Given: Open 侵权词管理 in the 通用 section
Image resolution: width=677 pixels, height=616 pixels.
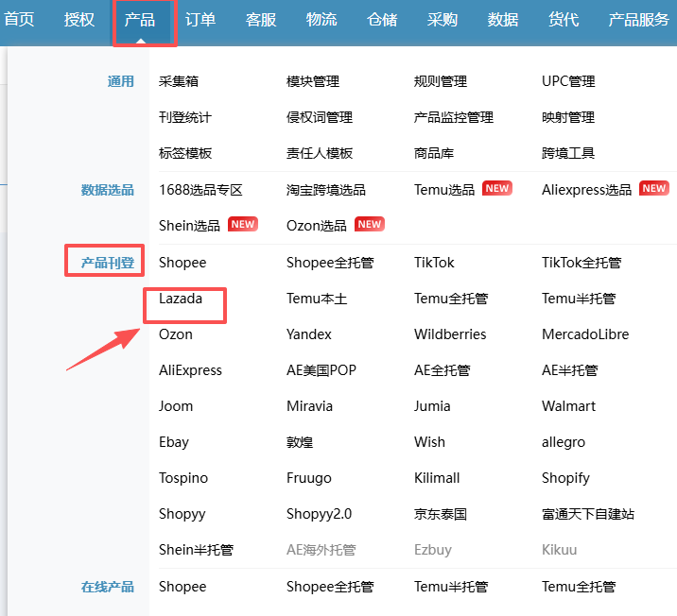Looking at the screenshot, I should coord(320,118).
